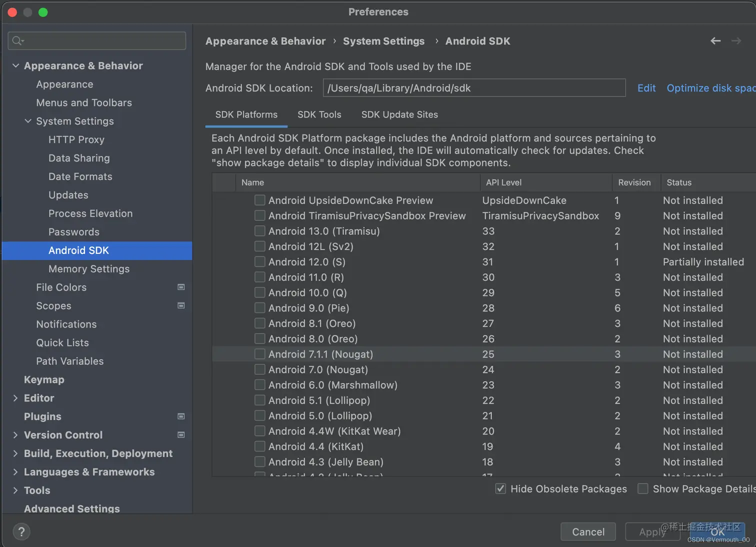Click the Apply button
Screen dimensions: 756x547
pyautogui.click(x=652, y=532)
